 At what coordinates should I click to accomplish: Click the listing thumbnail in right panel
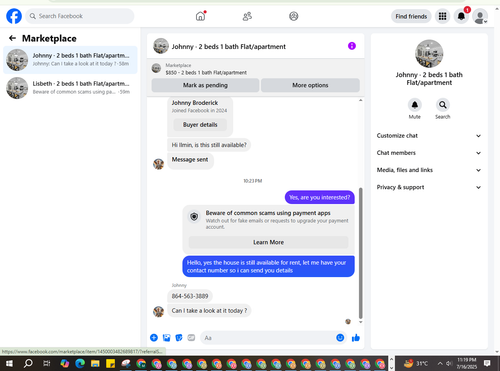pyautogui.click(x=429, y=54)
